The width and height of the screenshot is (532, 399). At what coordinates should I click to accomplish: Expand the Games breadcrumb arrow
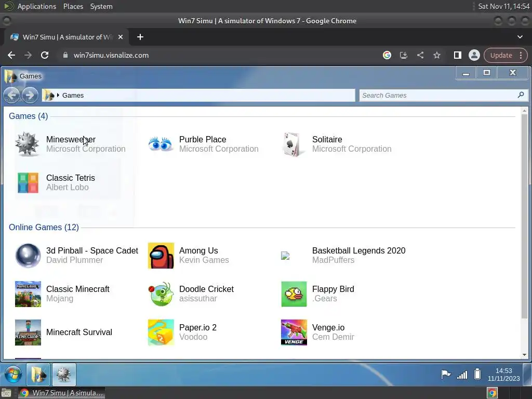click(x=58, y=95)
